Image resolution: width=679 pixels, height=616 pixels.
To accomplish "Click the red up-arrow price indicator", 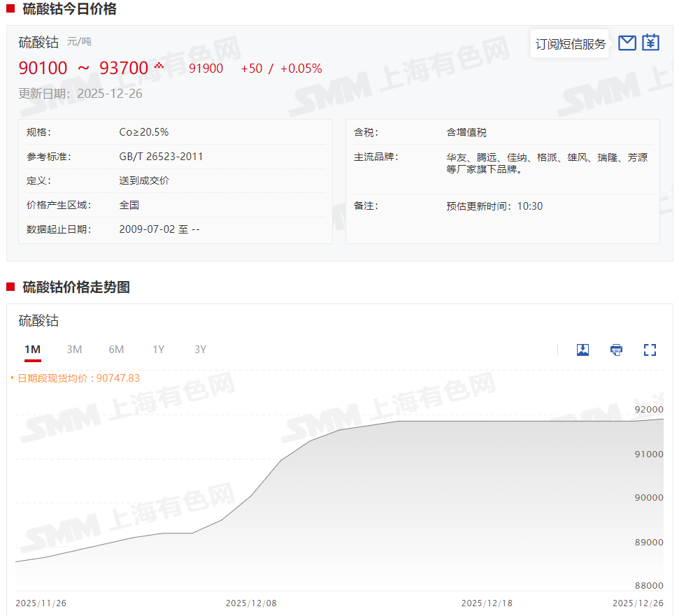I will pyautogui.click(x=159, y=66).
